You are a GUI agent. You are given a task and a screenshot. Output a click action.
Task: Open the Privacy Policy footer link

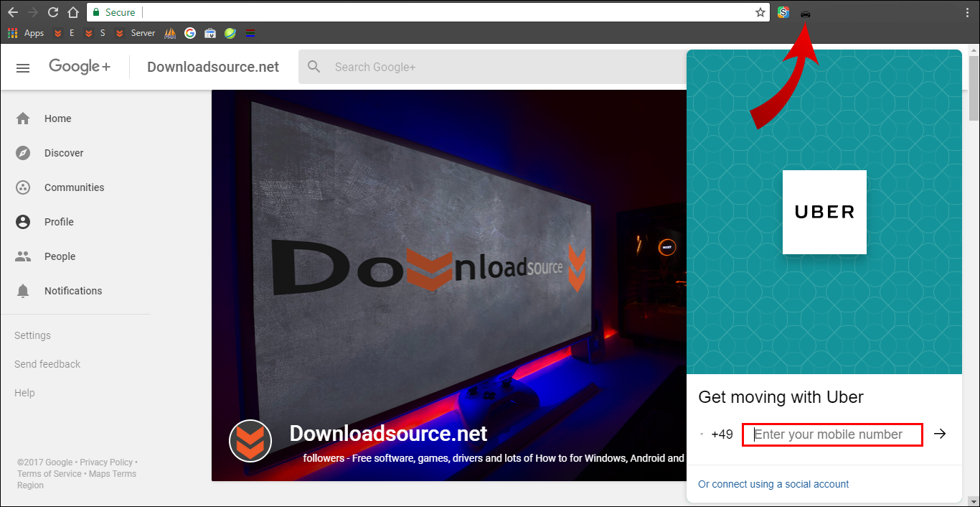click(x=106, y=462)
